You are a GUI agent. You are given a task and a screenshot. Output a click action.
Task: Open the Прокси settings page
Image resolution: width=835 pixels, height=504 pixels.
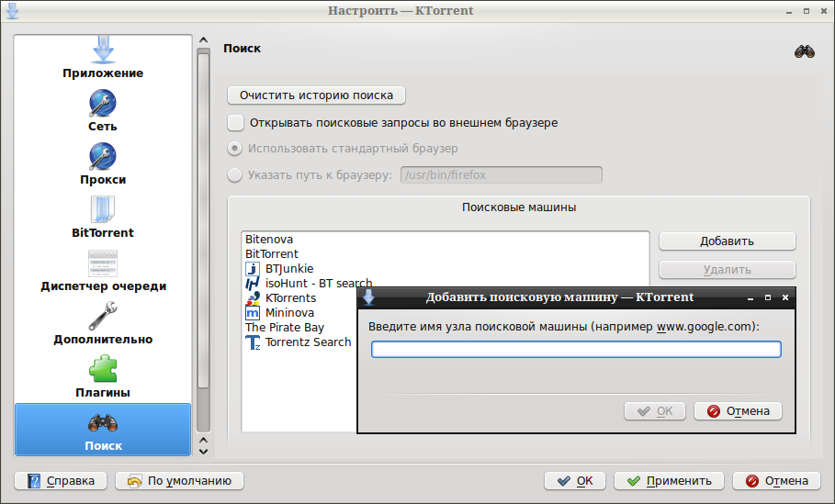click(x=103, y=164)
